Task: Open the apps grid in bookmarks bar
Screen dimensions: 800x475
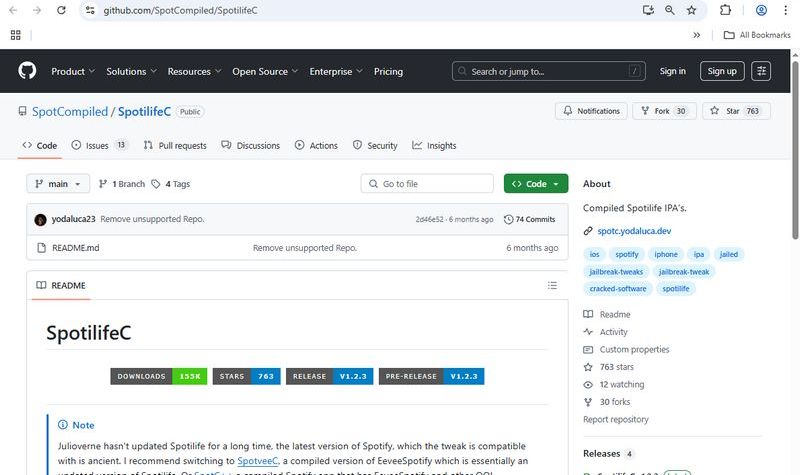Action: tap(16, 35)
